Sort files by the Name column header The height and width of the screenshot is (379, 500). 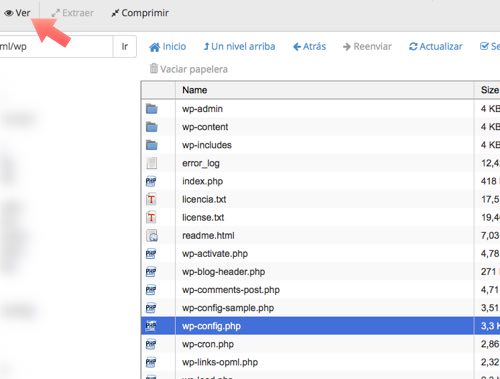(x=324, y=90)
